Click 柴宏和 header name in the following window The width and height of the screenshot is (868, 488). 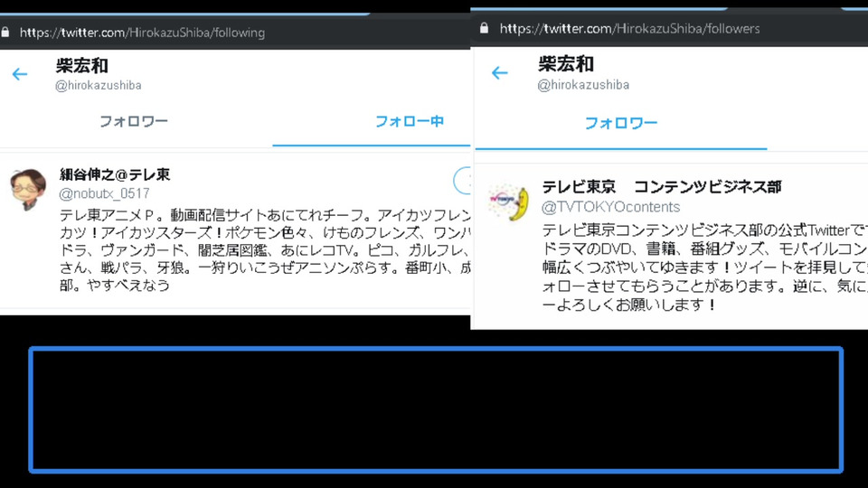[82, 66]
